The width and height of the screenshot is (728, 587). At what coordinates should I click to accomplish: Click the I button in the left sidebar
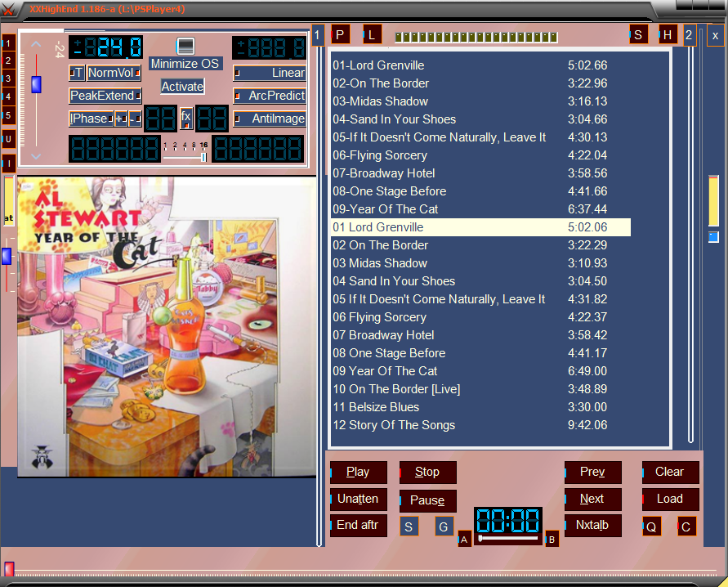(x=8, y=164)
